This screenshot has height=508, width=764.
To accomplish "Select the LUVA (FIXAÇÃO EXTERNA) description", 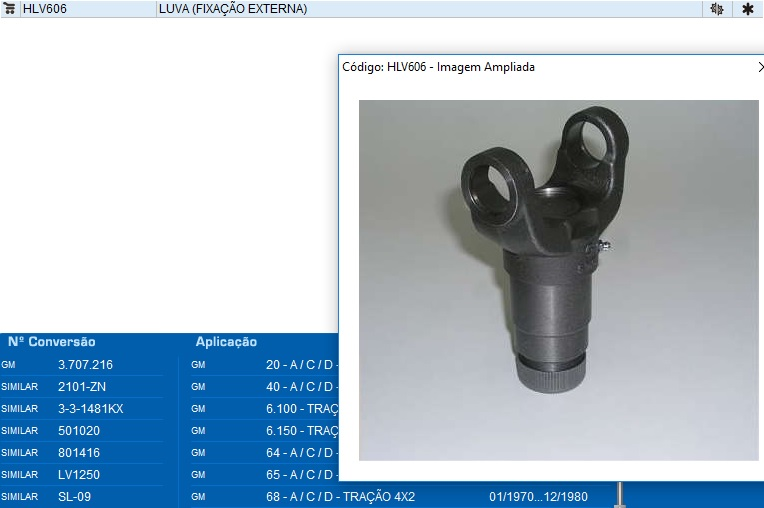I will click(232, 9).
